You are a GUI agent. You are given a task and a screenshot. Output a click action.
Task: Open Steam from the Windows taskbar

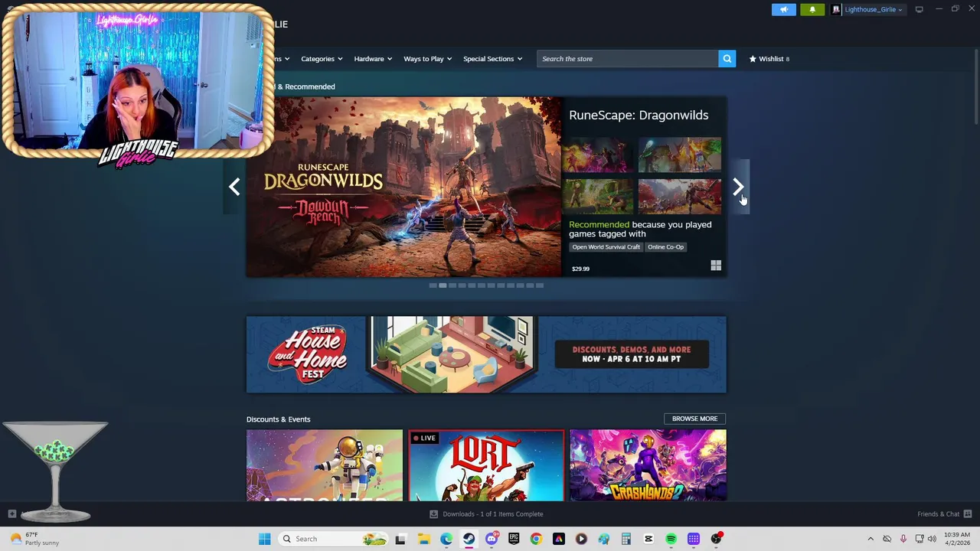click(469, 539)
